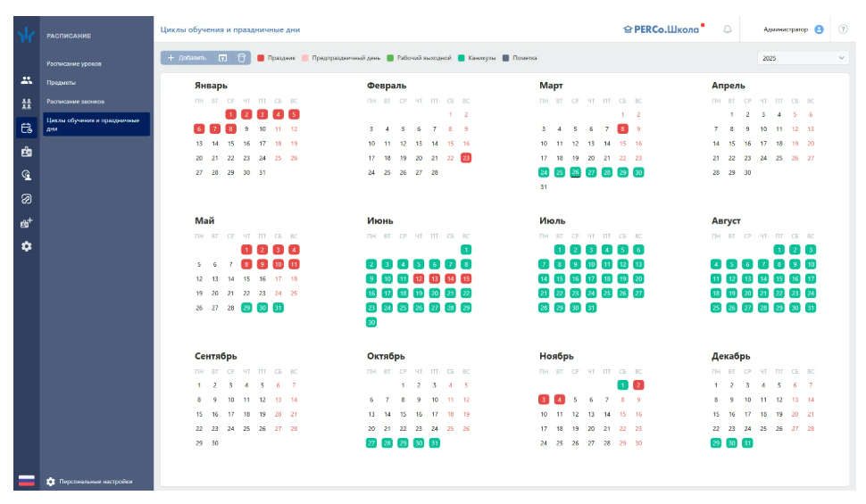
Task: Open the ID badge section icon
Action: [26, 152]
